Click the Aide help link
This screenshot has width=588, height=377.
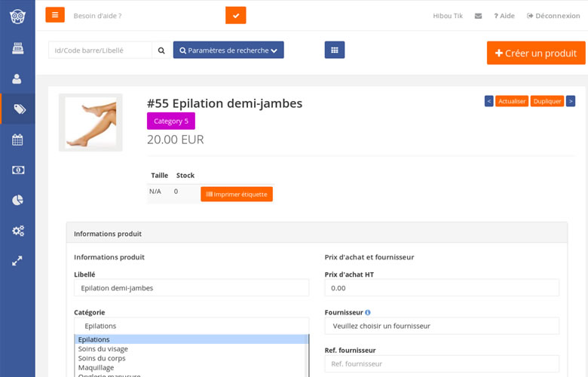tap(504, 16)
